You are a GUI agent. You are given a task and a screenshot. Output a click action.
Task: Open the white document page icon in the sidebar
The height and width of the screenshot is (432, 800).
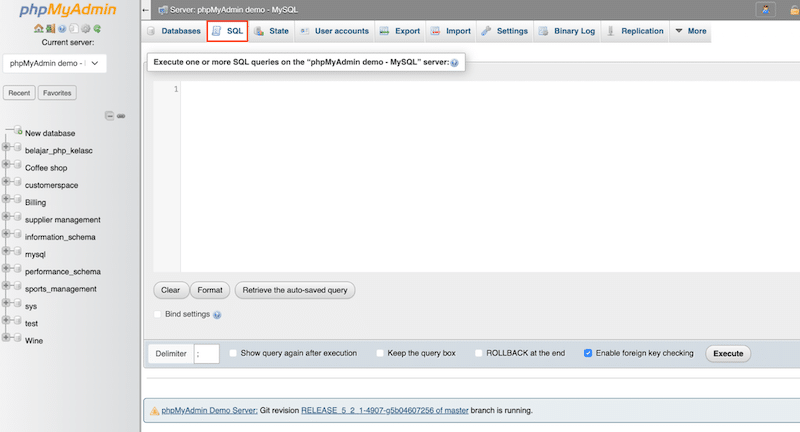(74, 29)
